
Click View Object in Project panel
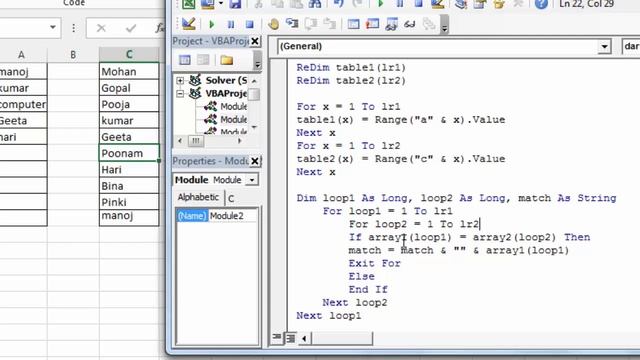coord(203,60)
